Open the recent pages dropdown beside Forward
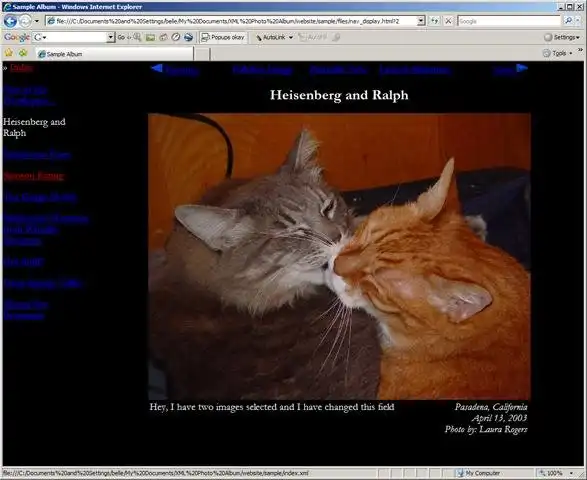This screenshot has width=587, height=480. click(36, 21)
